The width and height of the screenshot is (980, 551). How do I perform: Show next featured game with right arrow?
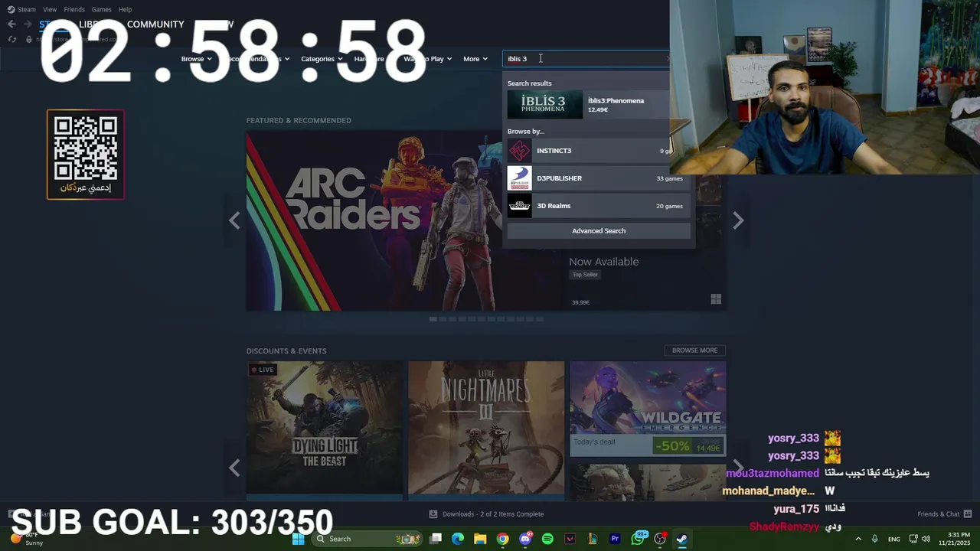pos(737,221)
